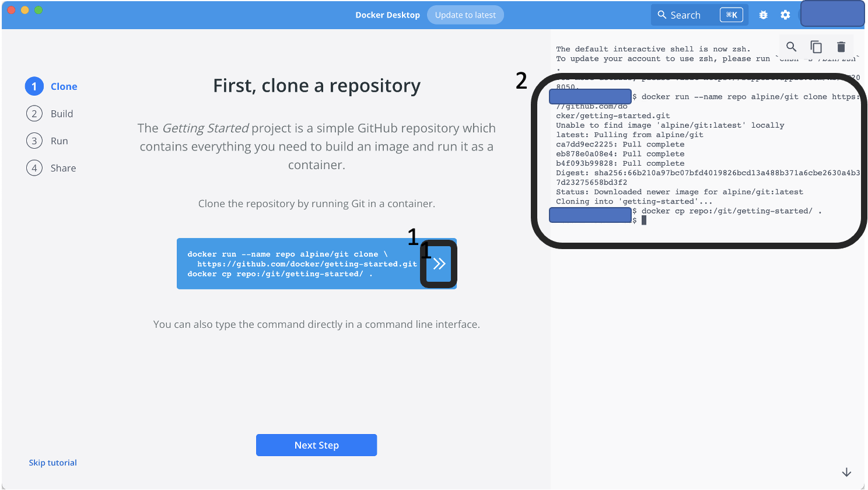Viewport: 868px width, 490px height.
Task: Click the ⌘K shortcut badge
Action: pyautogui.click(x=731, y=15)
